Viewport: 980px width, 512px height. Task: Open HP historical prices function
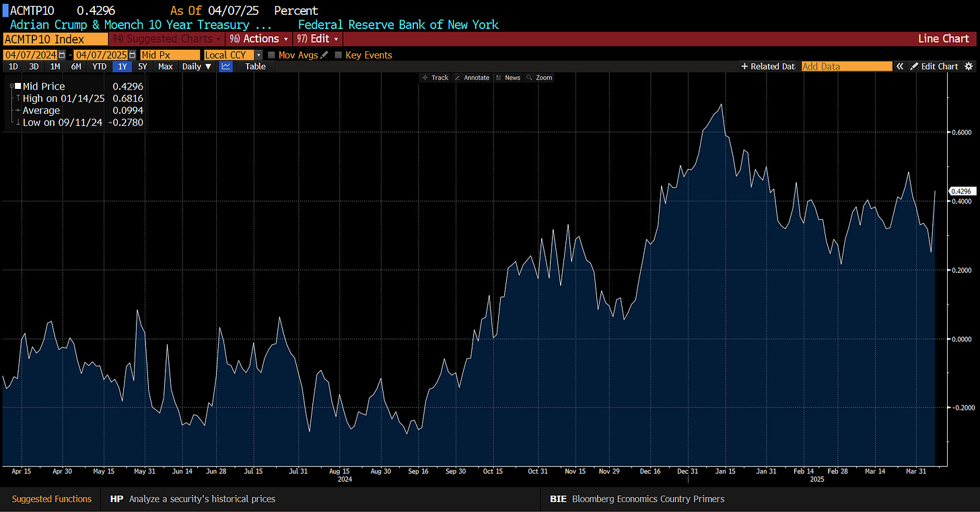[x=193, y=499]
